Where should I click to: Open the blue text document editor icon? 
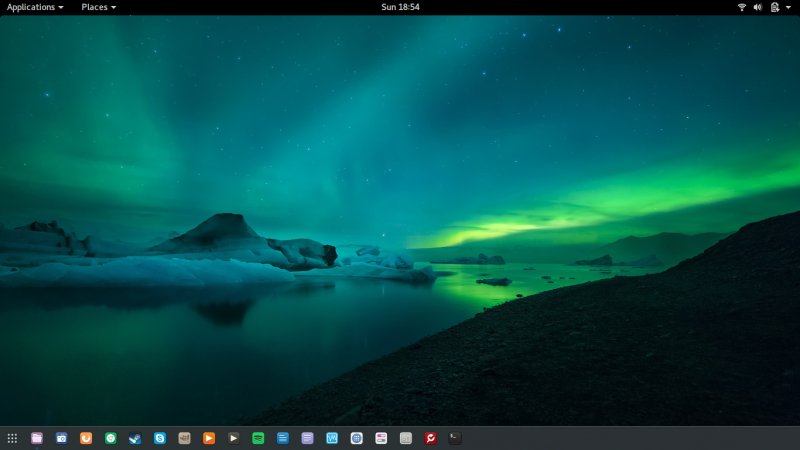point(283,438)
